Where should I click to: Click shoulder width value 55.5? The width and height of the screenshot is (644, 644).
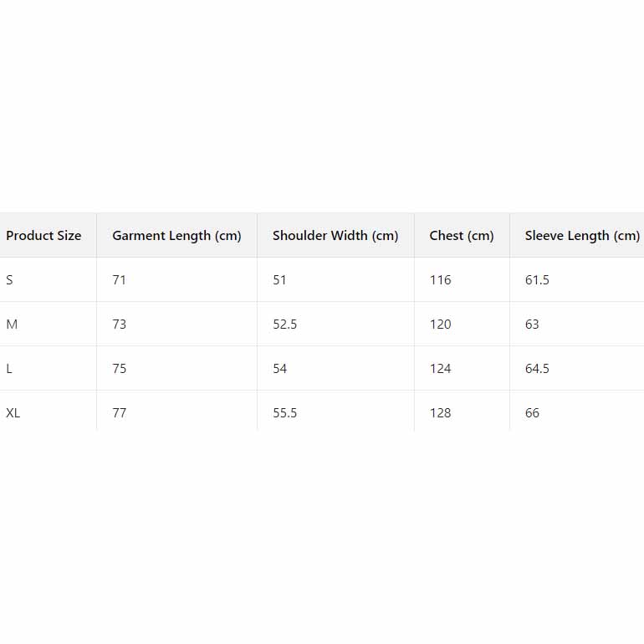coord(285,413)
